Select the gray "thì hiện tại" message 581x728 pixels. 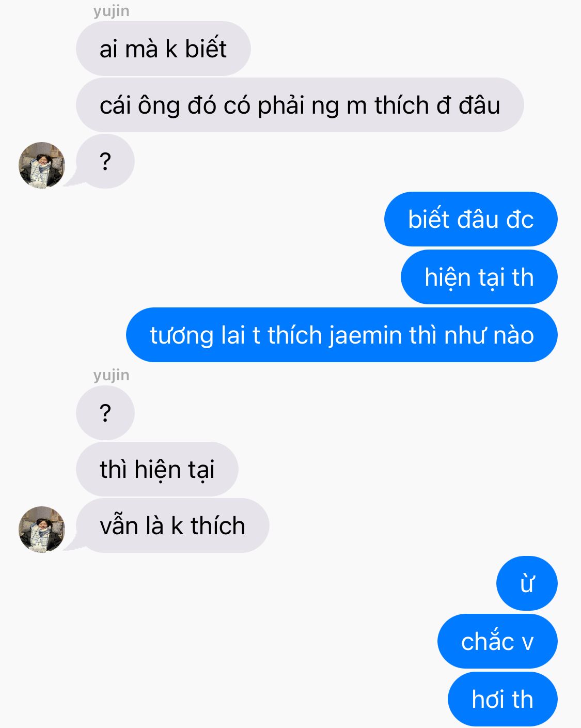pos(157,469)
